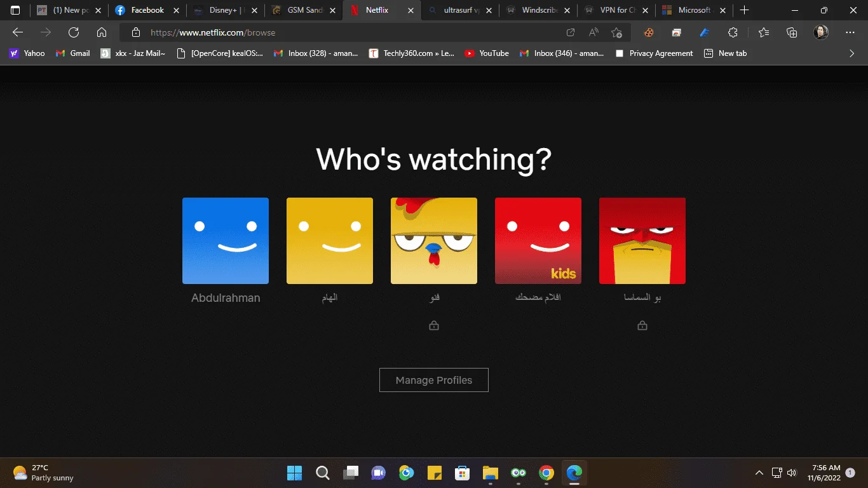This screenshot has height=488, width=868.
Task: Click the lock icon under بو السماسا profile
Action: coord(642,325)
